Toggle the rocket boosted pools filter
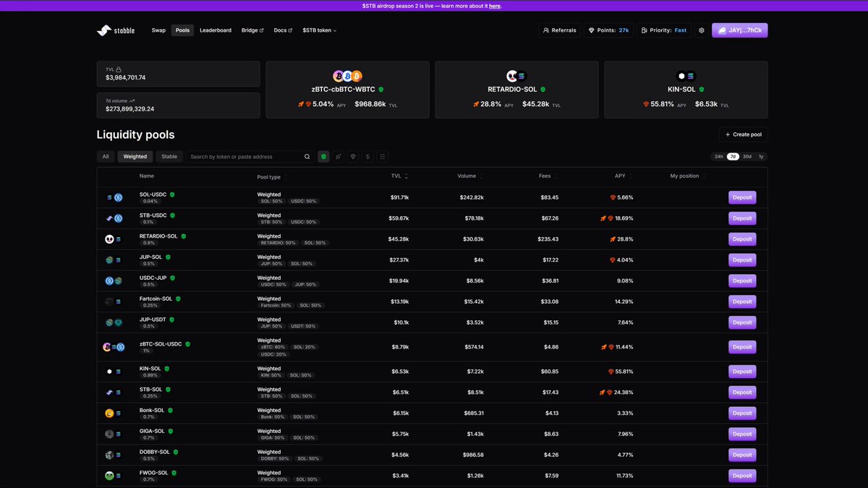The image size is (868, 488). tap(339, 156)
